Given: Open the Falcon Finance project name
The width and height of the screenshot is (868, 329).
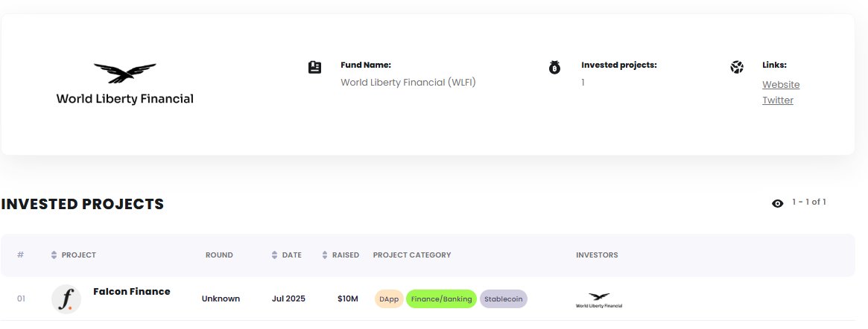Looking at the screenshot, I should click(132, 291).
